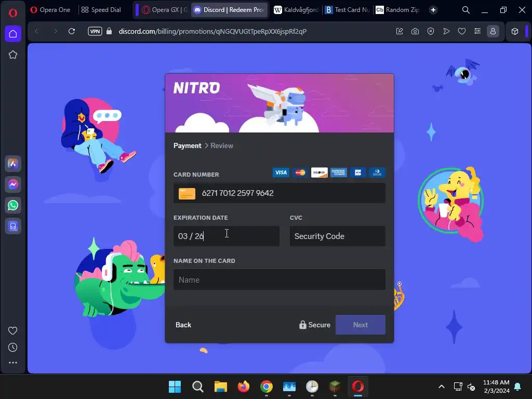Switch to Opera GX tab
The height and width of the screenshot is (399, 532).
[x=165, y=10]
